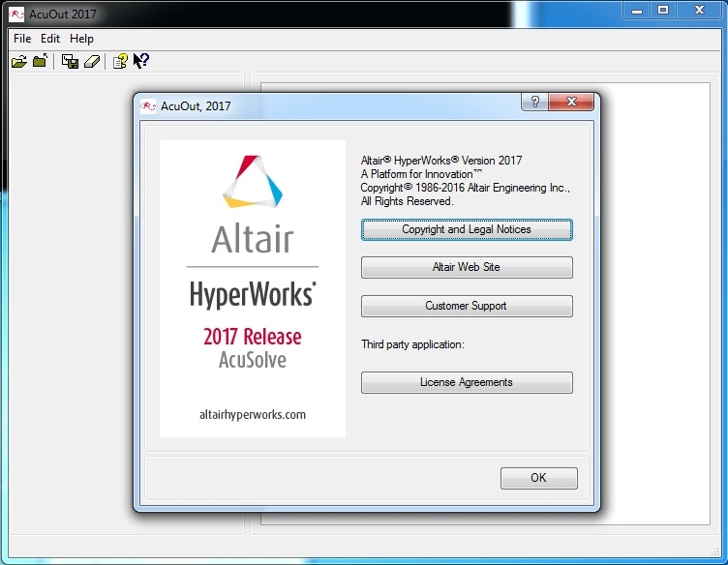Open the Help menu
Image resolution: width=728 pixels, height=565 pixels.
point(81,39)
